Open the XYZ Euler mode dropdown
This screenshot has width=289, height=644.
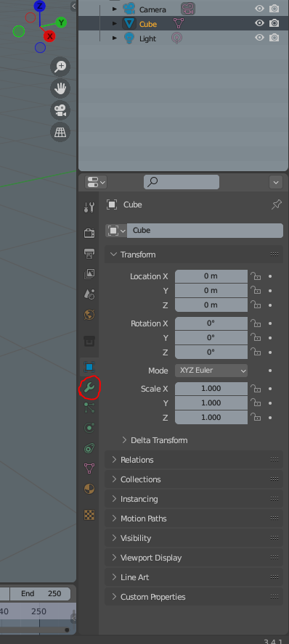tap(211, 370)
